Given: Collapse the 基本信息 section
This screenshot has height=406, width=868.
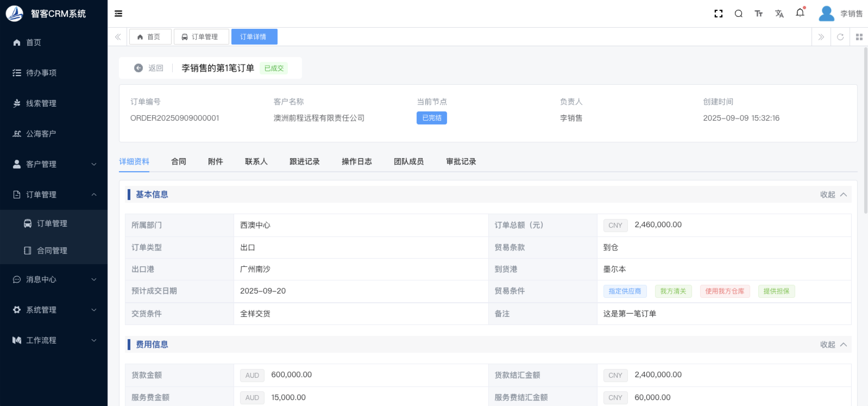Looking at the screenshot, I should [x=833, y=195].
